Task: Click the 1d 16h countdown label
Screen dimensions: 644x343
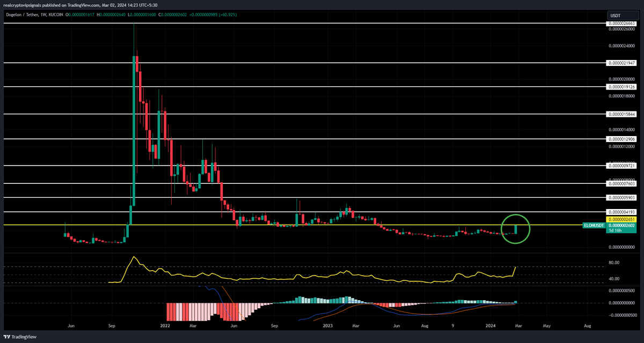Action: click(x=615, y=230)
